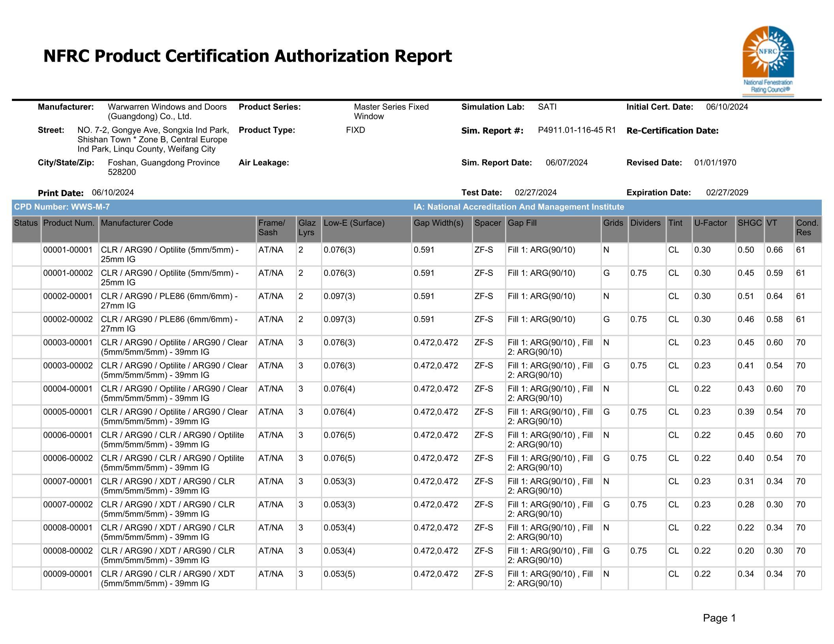
Task: Click the Initial Cert. Date value 06/10/2024
Action: pos(727,107)
